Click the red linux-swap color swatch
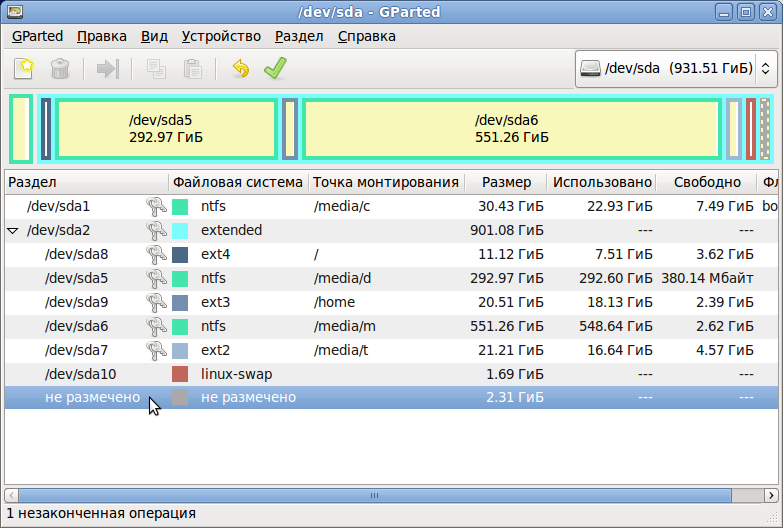This screenshot has height=528, width=783. click(x=180, y=374)
